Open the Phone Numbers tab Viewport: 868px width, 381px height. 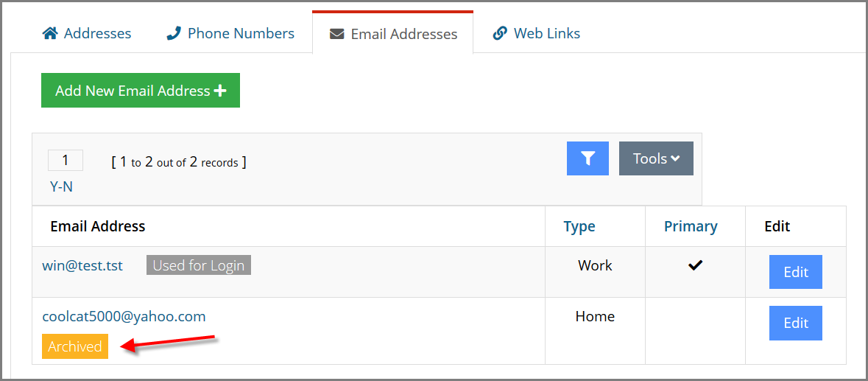230,34
